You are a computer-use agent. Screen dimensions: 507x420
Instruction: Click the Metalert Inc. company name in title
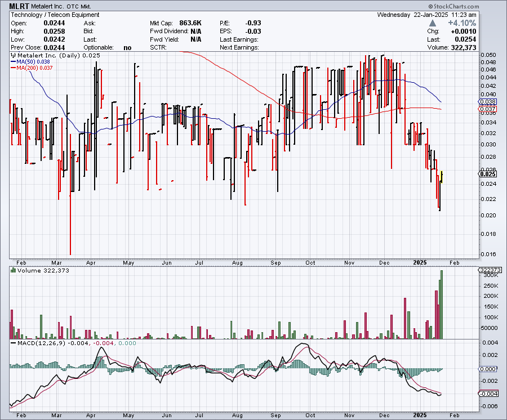point(47,6)
